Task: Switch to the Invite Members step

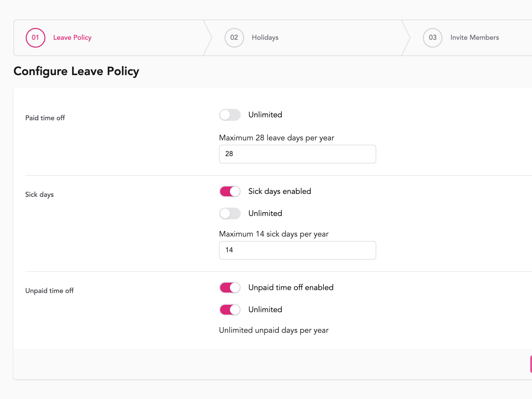Action: coord(474,38)
